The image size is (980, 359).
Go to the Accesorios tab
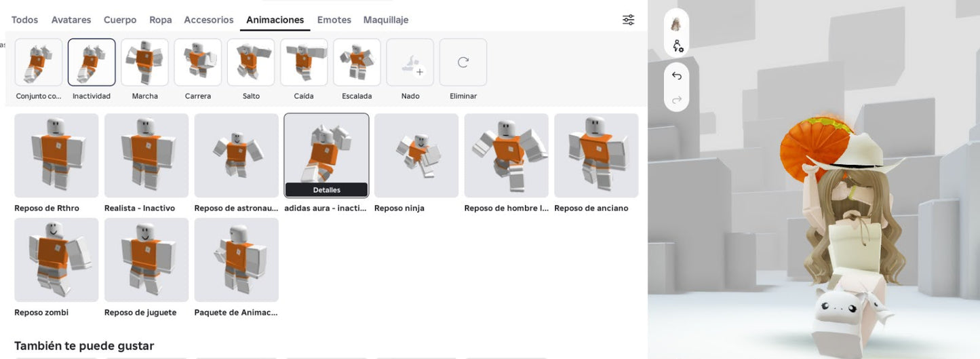click(209, 20)
